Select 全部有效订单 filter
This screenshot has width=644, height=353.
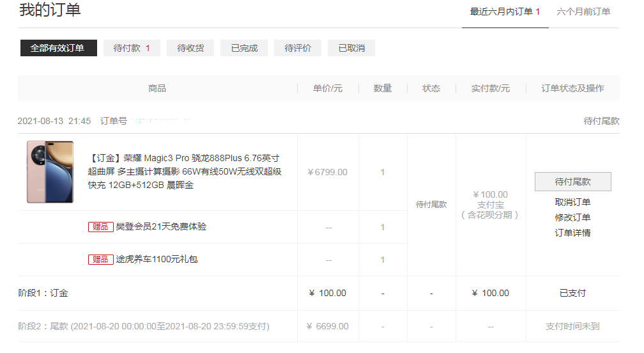pos(58,48)
